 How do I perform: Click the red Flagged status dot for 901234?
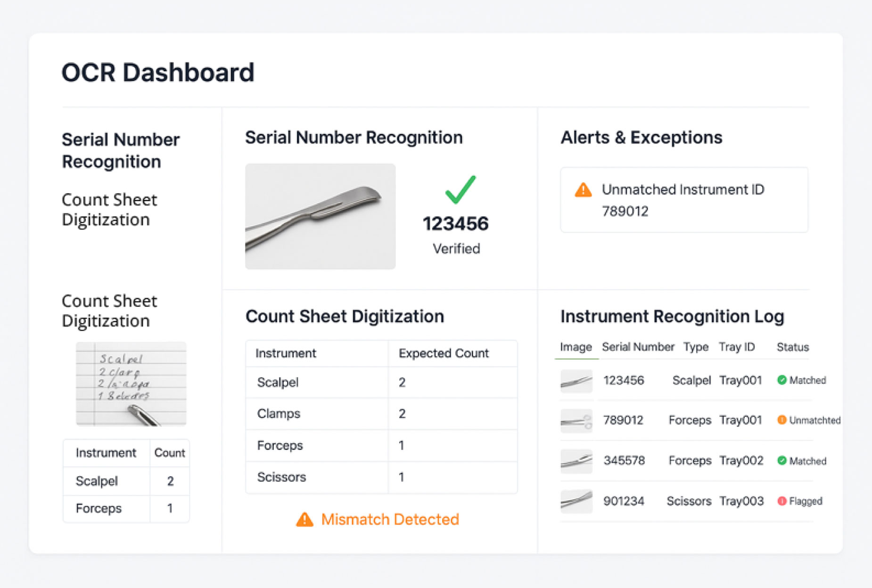pos(782,501)
